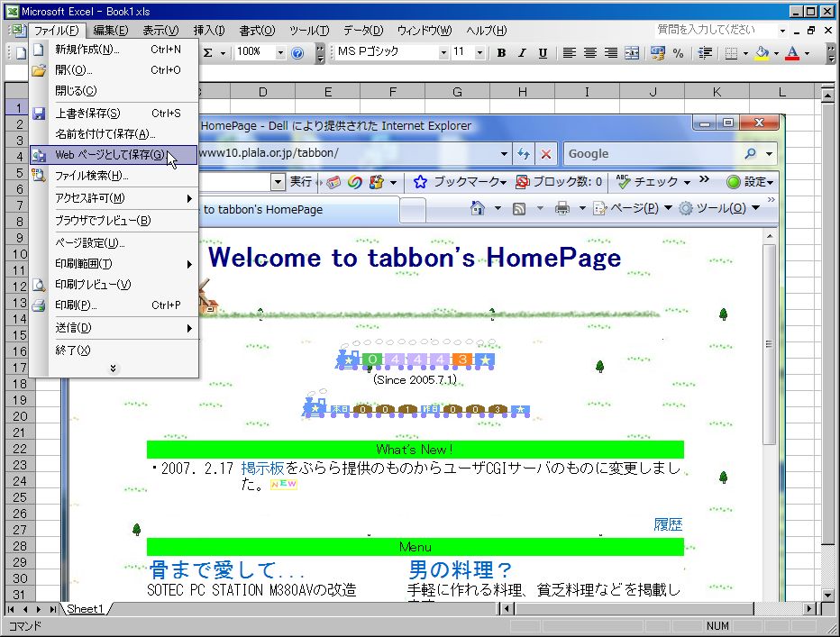This screenshot has height=637, width=840.
Task: Toggle align left
Action: click(x=569, y=52)
